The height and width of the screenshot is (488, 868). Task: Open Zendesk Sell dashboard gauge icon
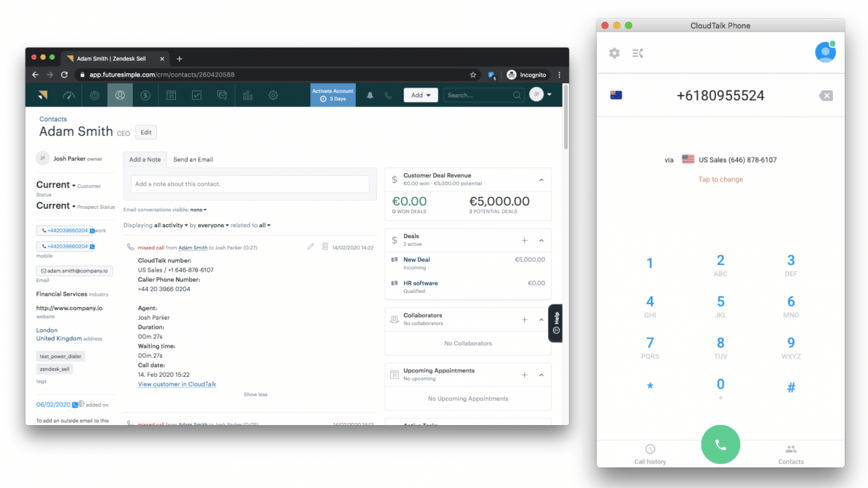click(69, 95)
